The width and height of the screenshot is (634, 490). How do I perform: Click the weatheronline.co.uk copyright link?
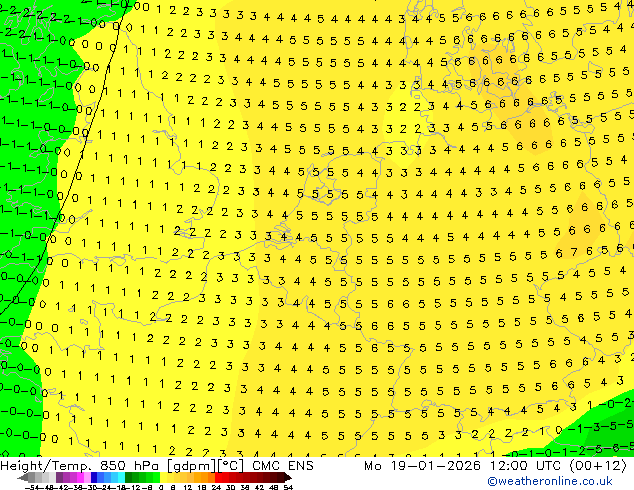[550, 481]
